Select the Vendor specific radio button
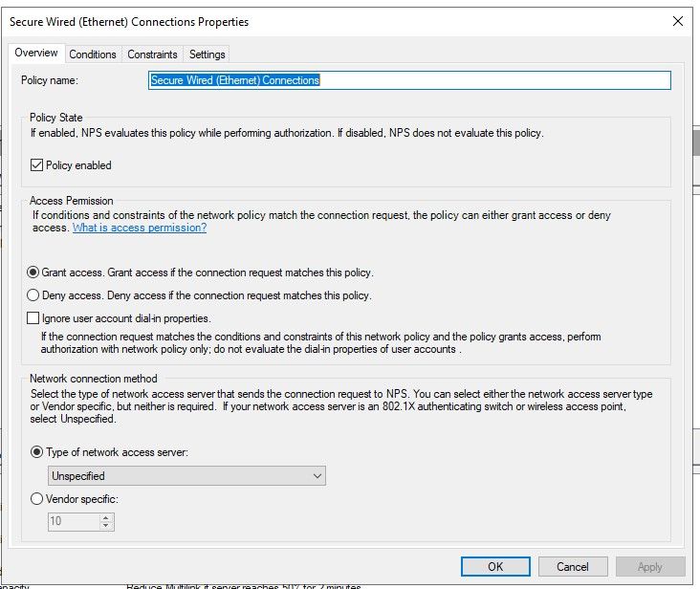The width and height of the screenshot is (700, 589). pyautogui.click(x=36, y=499)
